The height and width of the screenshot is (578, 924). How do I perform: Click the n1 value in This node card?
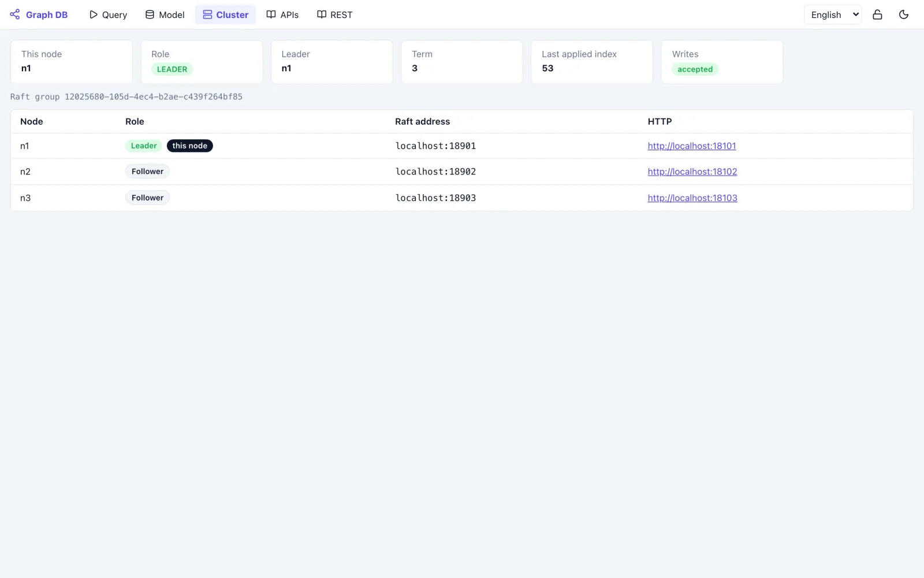tap(26, 68)
